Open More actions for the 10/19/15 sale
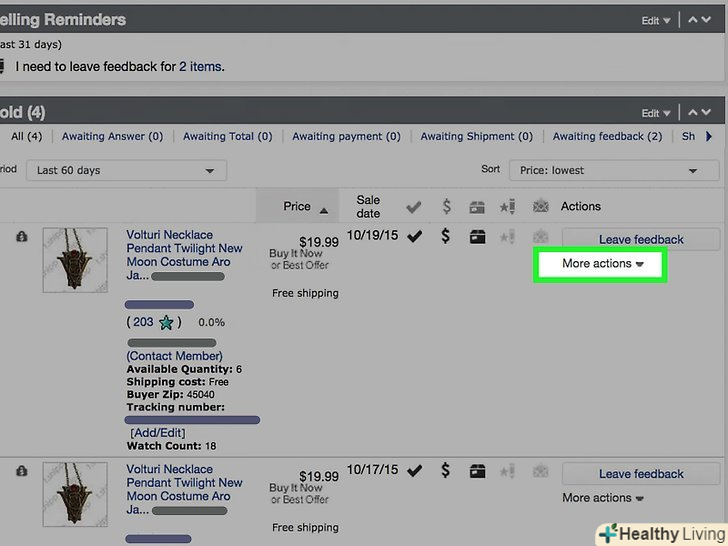728x546 pixels. (x=602, y=264)
